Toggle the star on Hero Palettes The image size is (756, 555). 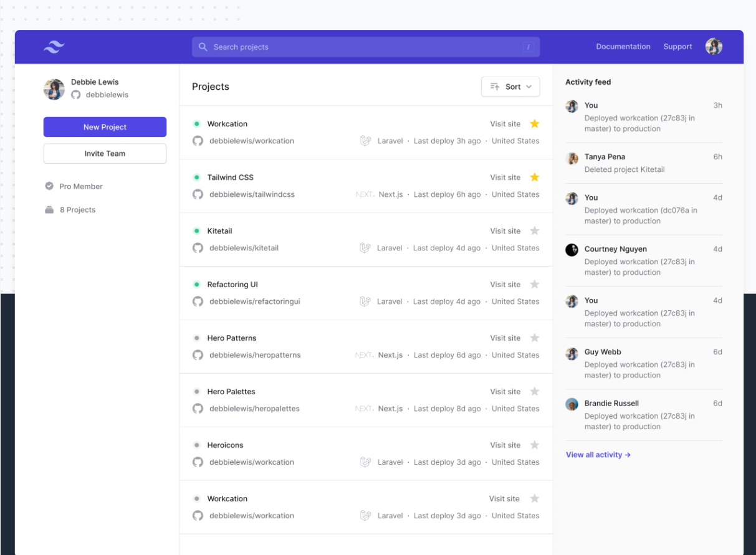[534, 392]
